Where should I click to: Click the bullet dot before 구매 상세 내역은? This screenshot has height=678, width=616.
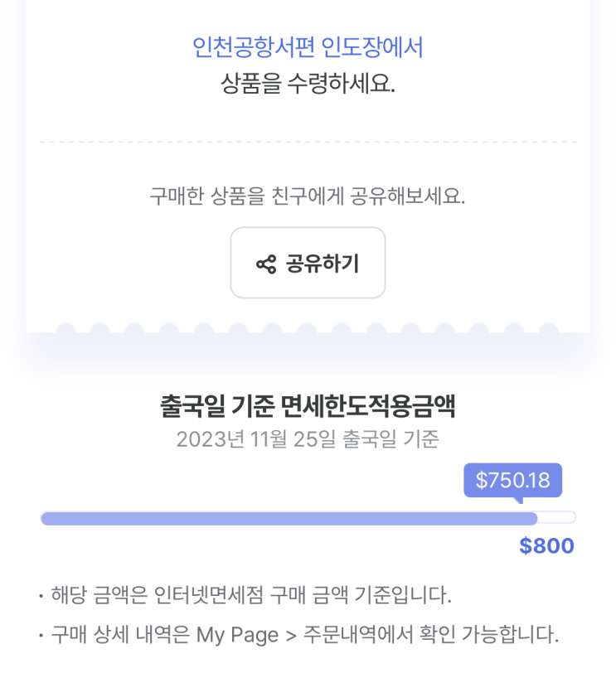click(40, 637)
